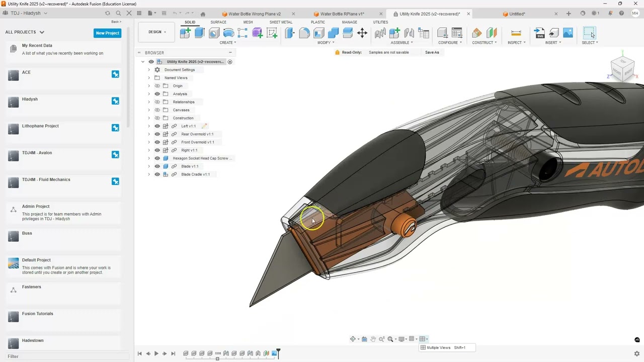Select the Extrude tool
Viewport: 644px width, 362px height.
tap(200, 33)
